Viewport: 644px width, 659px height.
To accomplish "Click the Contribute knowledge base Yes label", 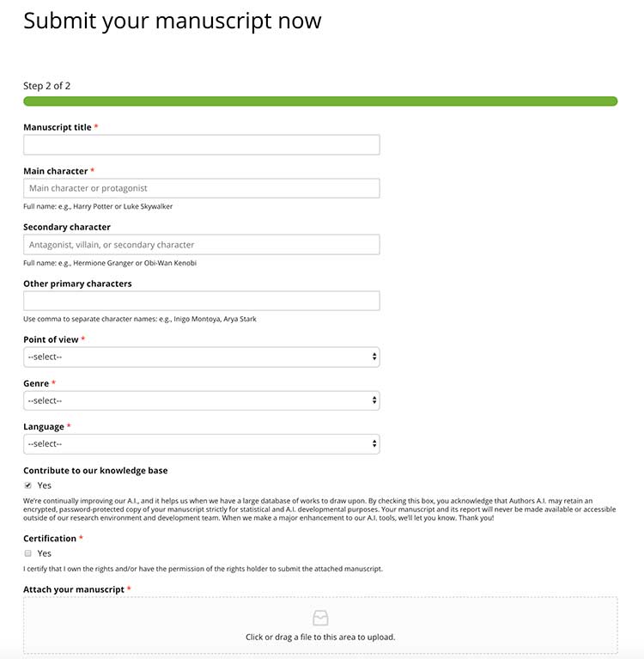I will (x=45, y=485).
